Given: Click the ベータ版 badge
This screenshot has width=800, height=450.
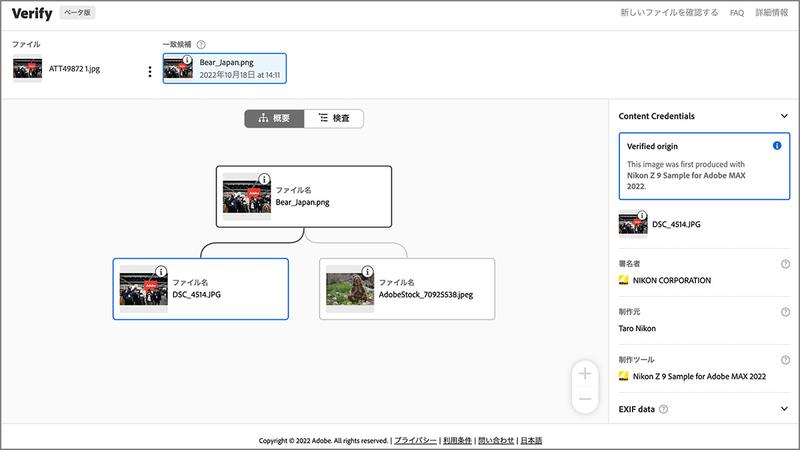Looking at the screenshot, I should pos(77,12).
